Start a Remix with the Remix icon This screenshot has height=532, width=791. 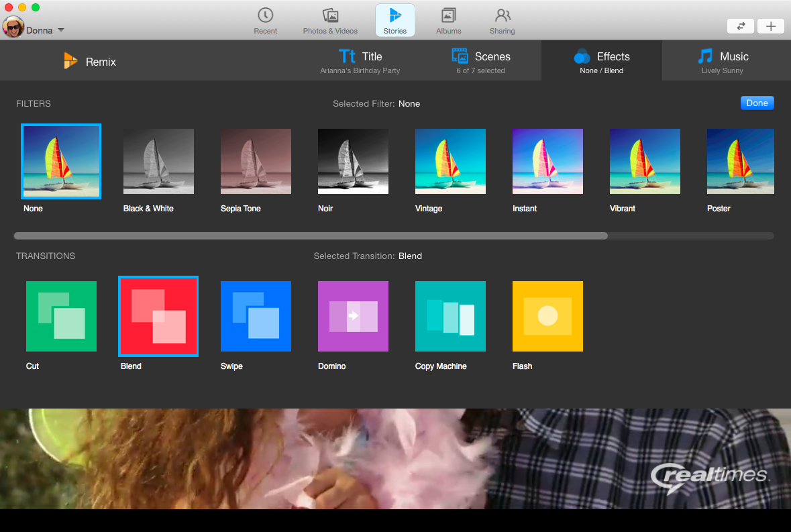tap(89, 61)
